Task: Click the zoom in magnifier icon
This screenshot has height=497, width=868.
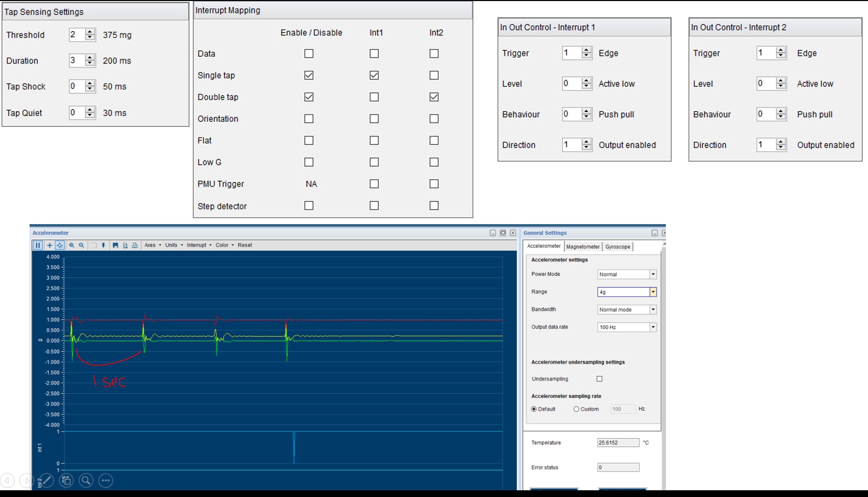Action: click(72, 245)
